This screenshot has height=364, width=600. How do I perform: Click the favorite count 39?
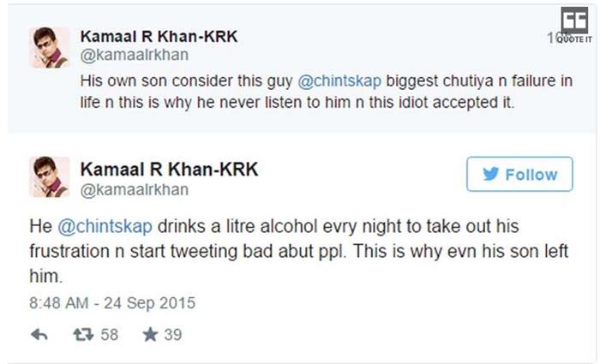point(173,335)
